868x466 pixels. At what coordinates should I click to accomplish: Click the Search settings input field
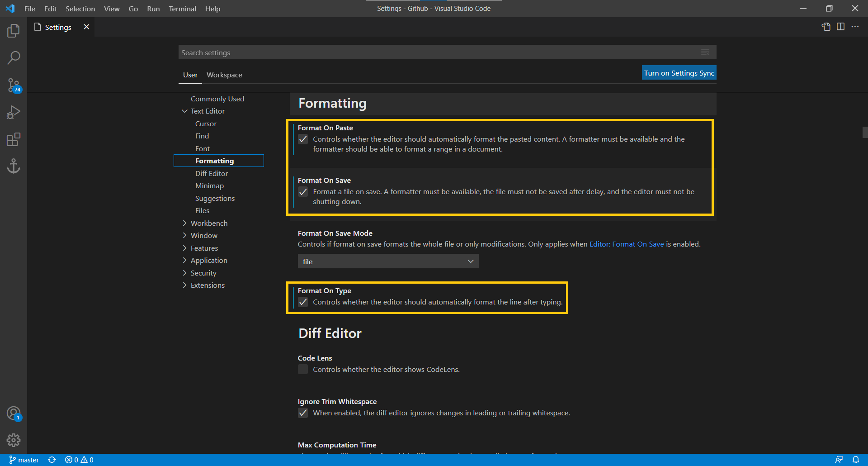[447, 52]
